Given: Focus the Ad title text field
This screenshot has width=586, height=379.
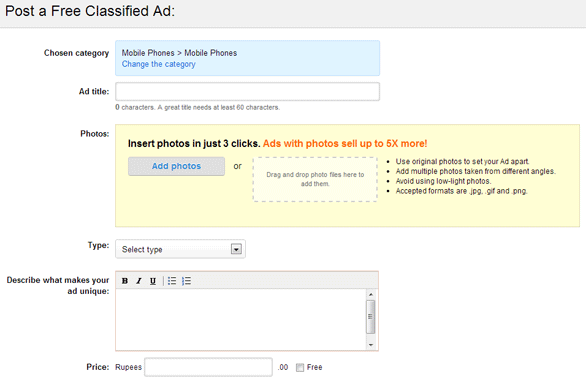Looking at the screenshot, I should pyautogui.click(x=247, y=92).
